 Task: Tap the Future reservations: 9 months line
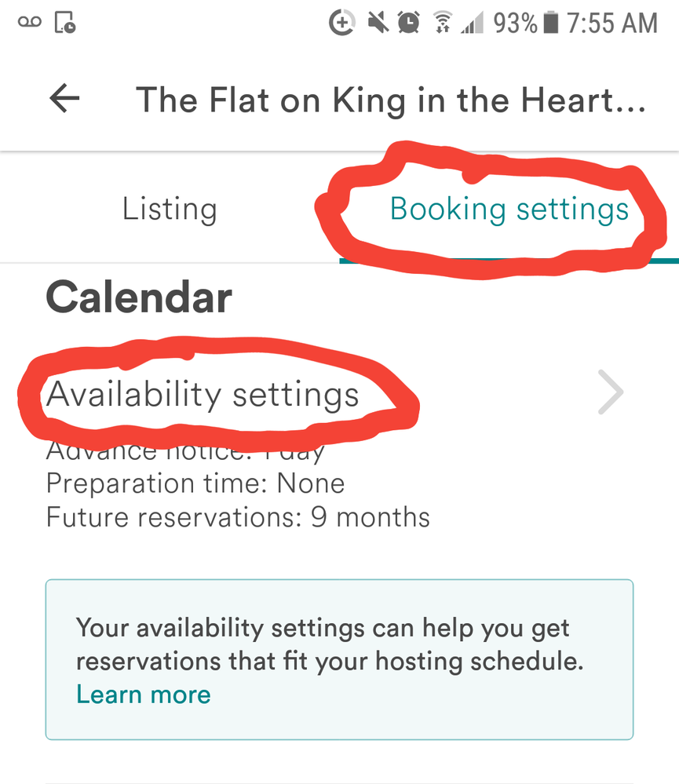(238, 517)
